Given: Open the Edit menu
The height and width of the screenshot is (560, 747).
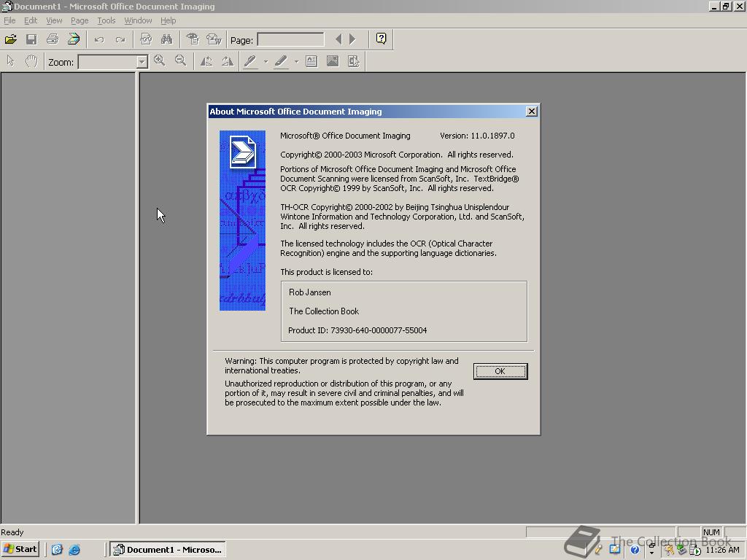Looking at the screenshot, I should coord(31,20).
